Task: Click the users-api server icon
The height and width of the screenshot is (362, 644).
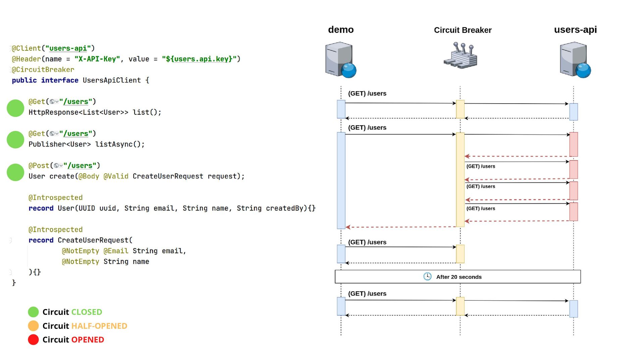Action: pos(575,60)
